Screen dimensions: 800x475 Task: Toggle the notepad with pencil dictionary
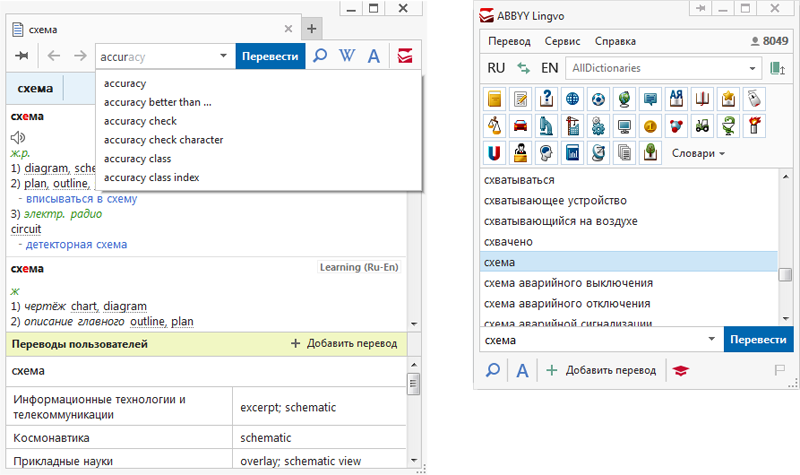(520, 99)
